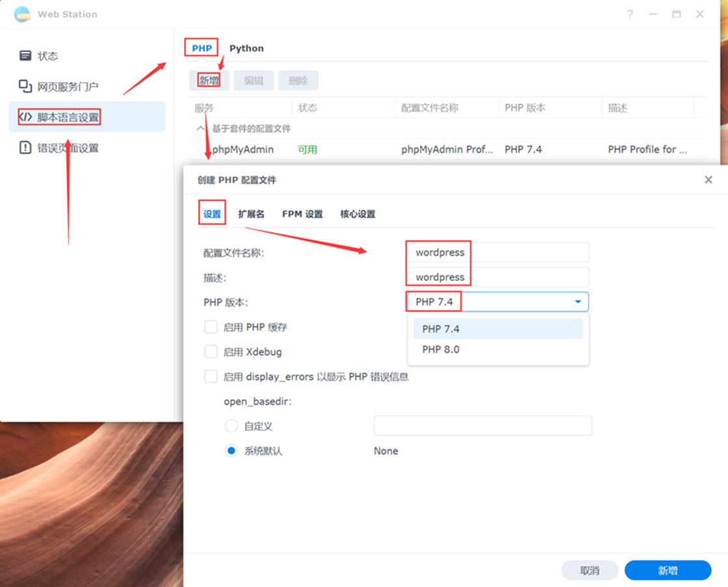Click the 新增 button above the profile list
The width and height of the screenshot is (728, 587).
[209, 81]
